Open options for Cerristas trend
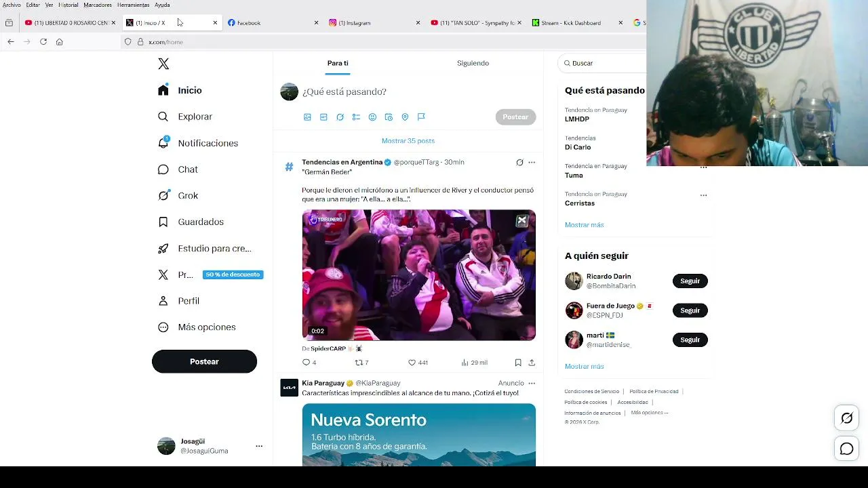This screenshot has width=868, height=488. pos(703,195)
